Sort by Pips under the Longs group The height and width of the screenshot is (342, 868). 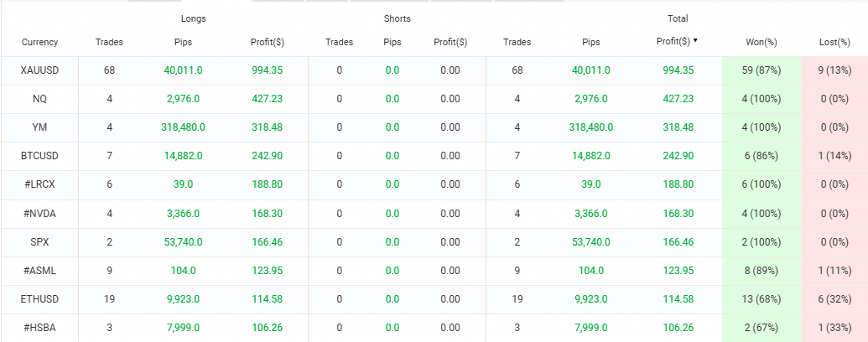coord(182,42)
